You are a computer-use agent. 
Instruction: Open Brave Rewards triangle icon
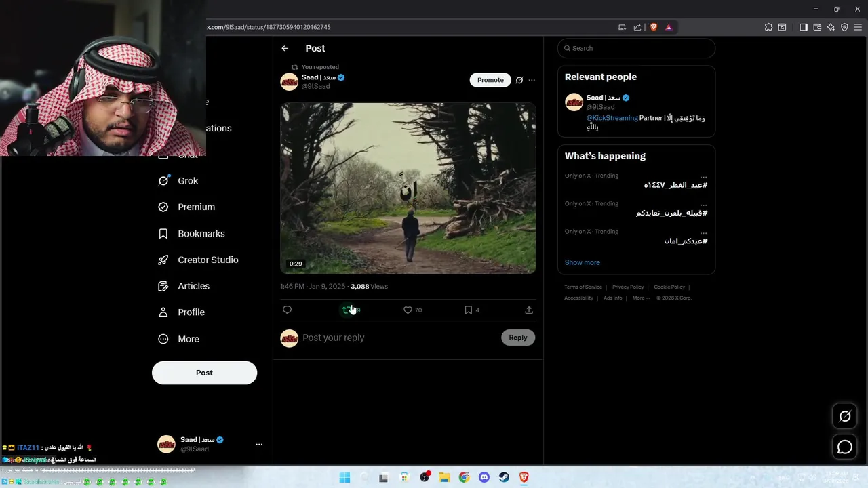(x=669, y=27)
